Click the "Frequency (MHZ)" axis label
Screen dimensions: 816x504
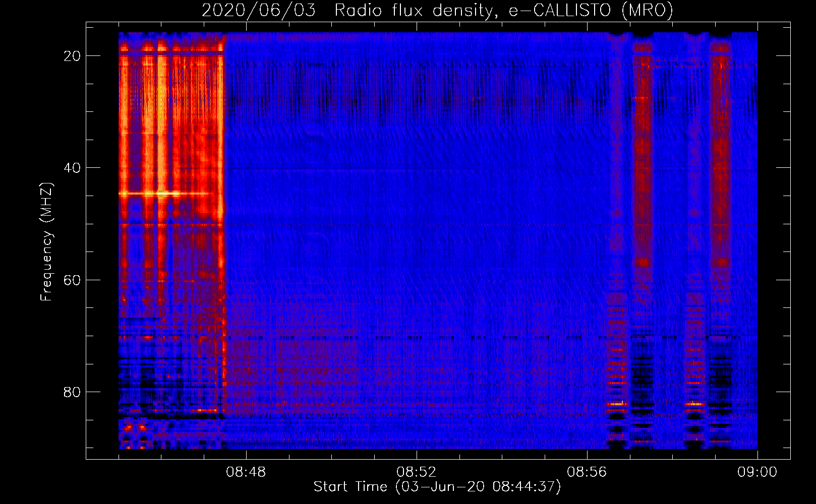click(x=47, y=242)
